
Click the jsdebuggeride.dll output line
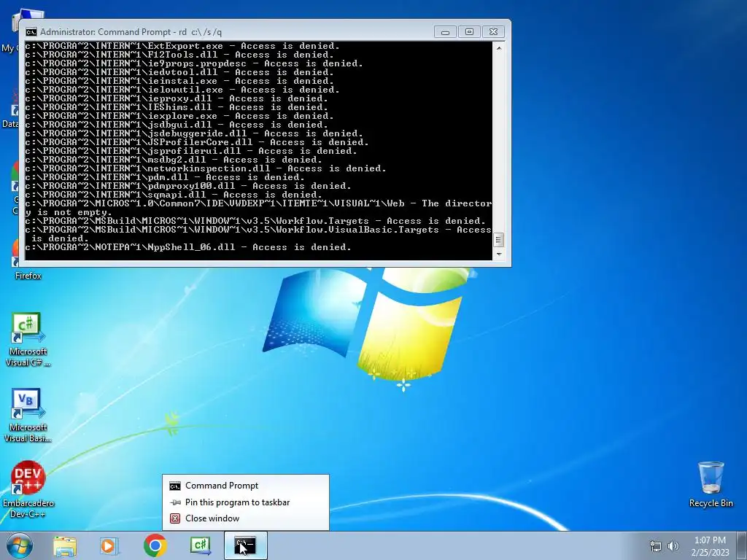coord(194,134)
